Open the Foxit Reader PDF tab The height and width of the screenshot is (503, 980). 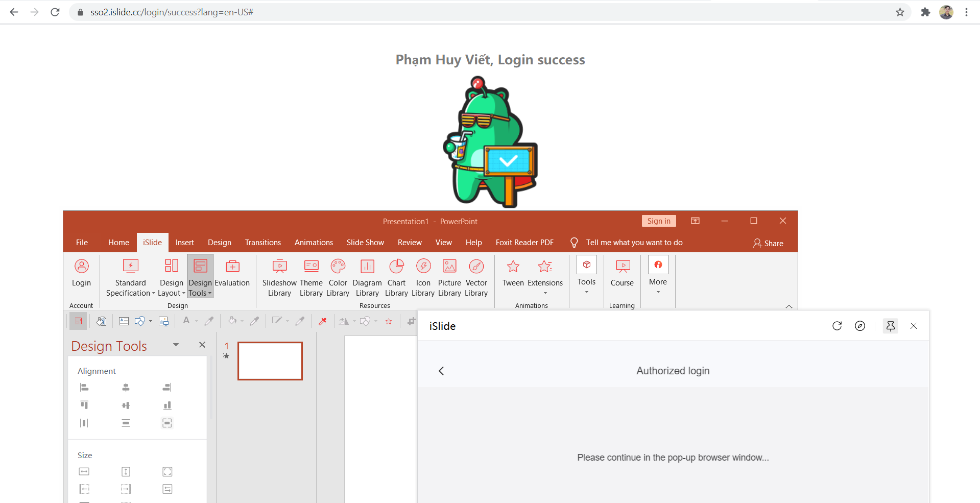[524, 243]
